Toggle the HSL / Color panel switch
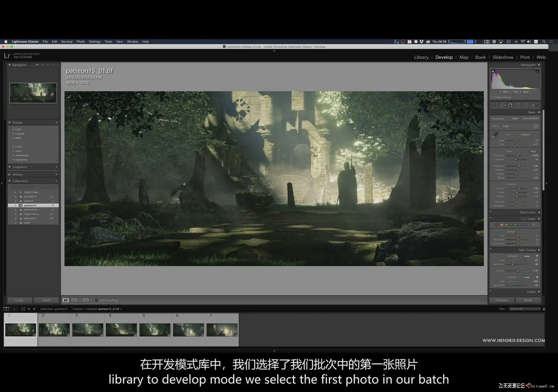 [x=490, y=218]
